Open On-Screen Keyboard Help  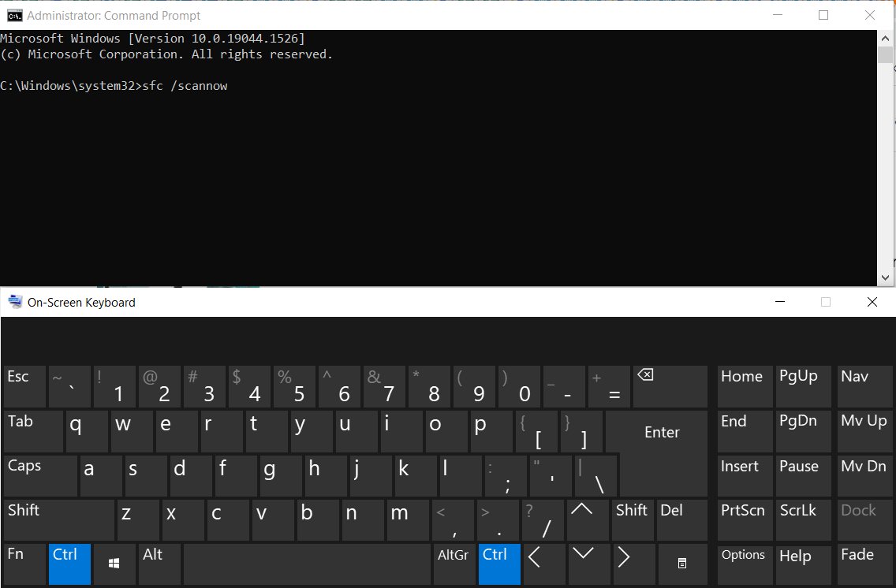click(x=803, y=564)
